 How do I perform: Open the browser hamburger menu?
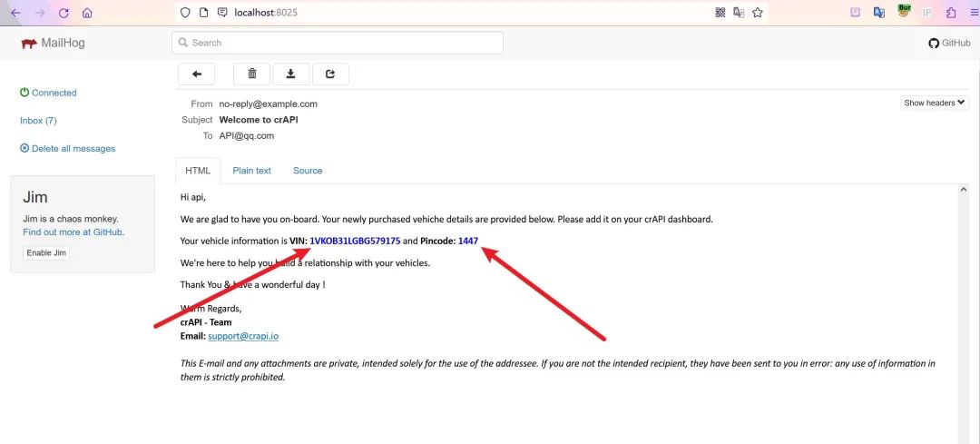[975, 12]
